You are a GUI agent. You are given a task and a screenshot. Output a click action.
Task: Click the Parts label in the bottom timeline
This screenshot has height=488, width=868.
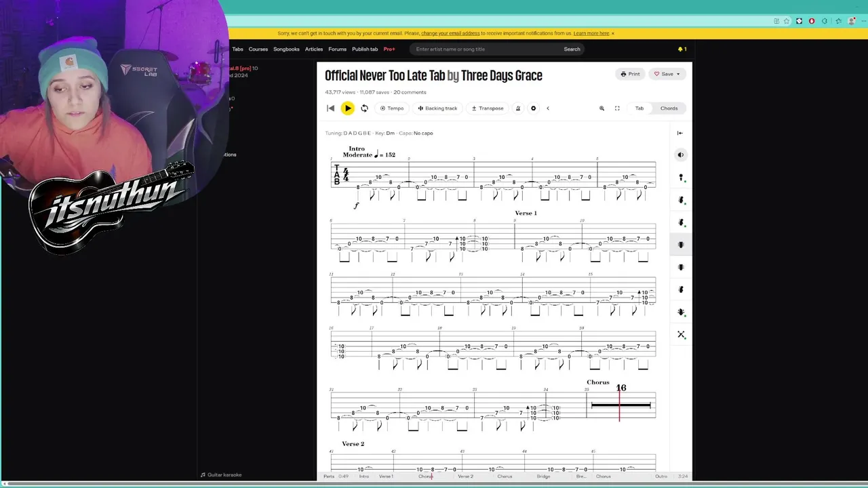(329, 476)
